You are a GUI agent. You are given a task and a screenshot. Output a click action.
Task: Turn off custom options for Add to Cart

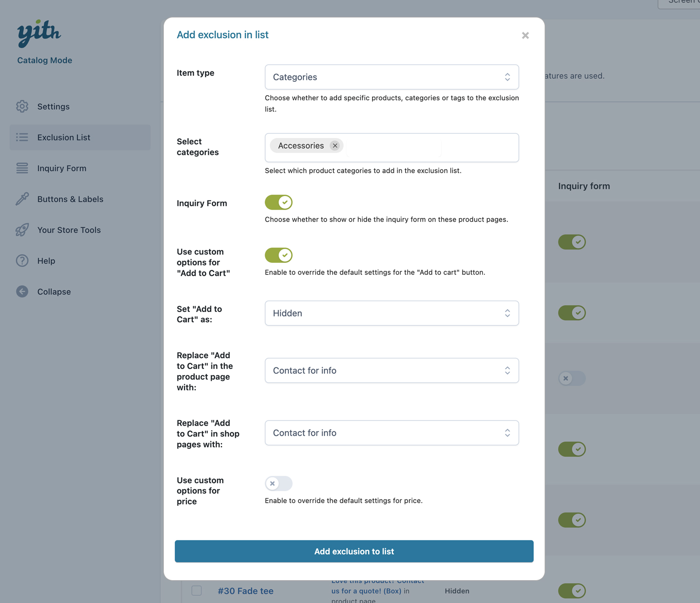279,255
